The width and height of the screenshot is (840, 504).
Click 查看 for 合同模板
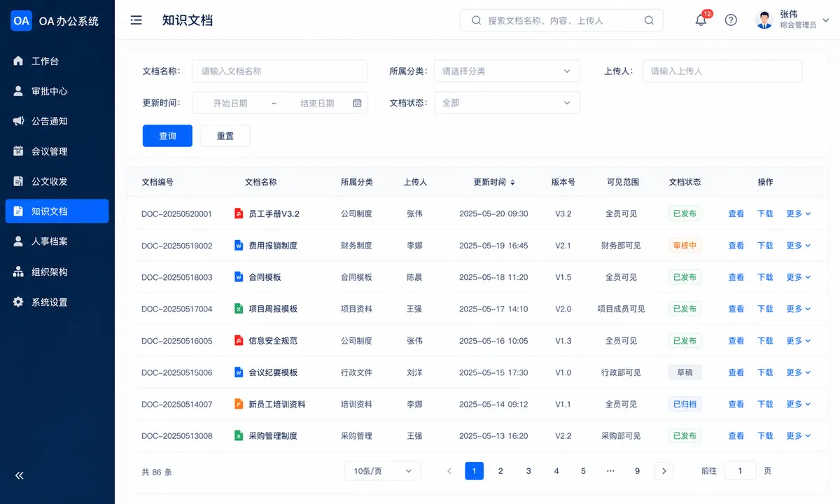point(736,277)
